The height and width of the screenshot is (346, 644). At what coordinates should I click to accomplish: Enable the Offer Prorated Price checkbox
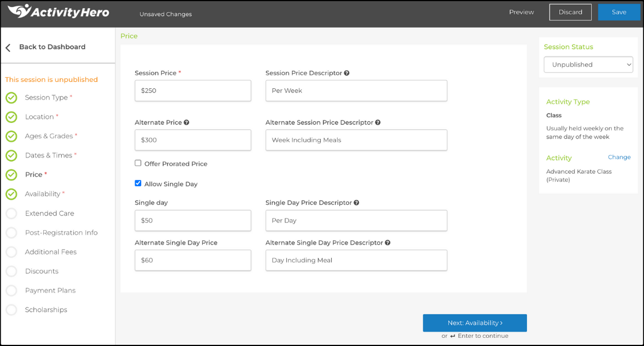(x=138, y=163)
